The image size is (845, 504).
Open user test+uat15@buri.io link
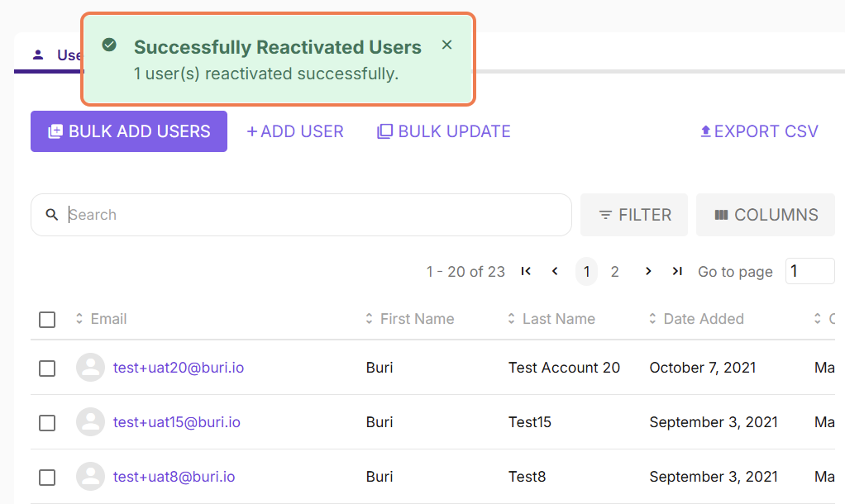click(177, 422)
